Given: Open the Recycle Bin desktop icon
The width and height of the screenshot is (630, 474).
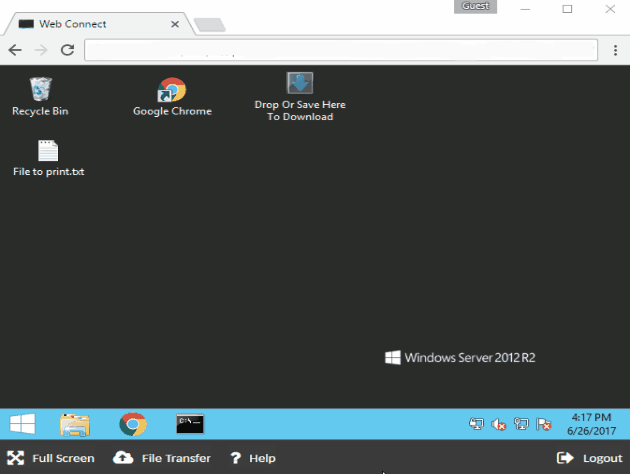Looking at the screenshot, I should point(40,90).
